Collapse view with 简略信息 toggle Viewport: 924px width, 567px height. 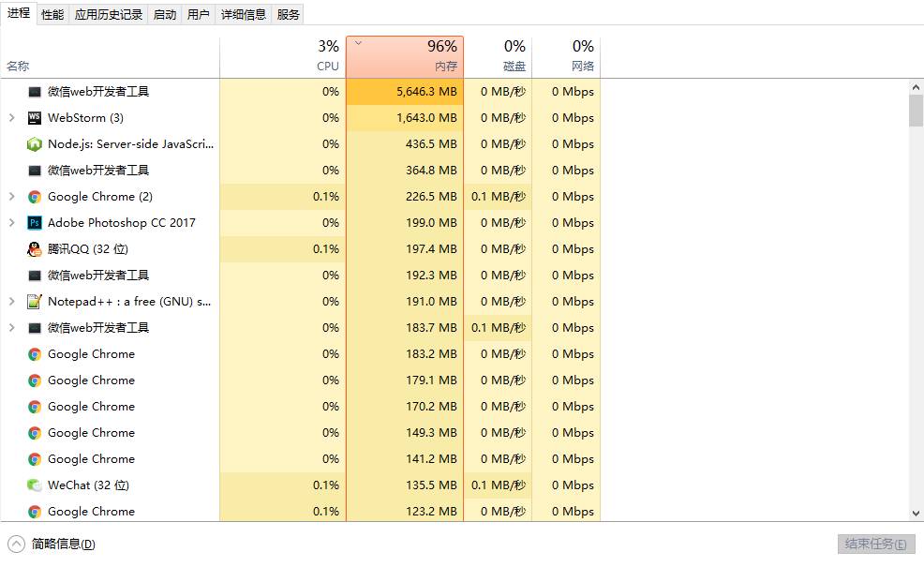pyautogui.click(x=52, y=544)
